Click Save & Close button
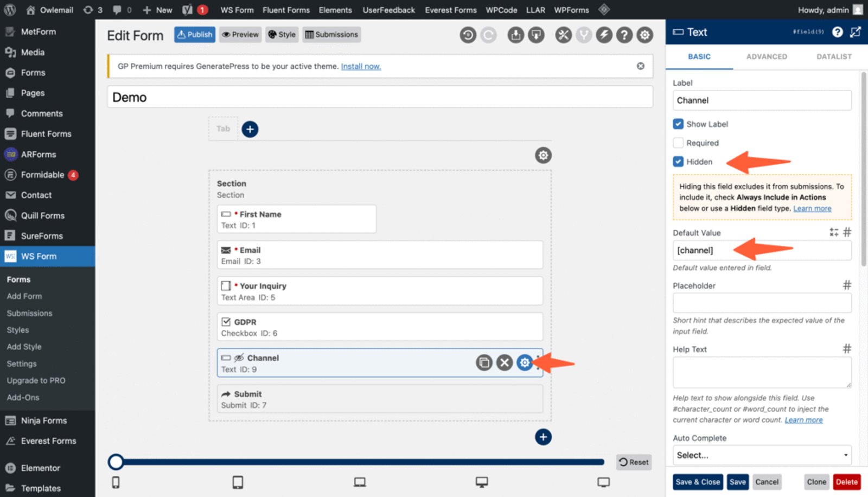This screenshot has width=868, height=497. [698, 482]
